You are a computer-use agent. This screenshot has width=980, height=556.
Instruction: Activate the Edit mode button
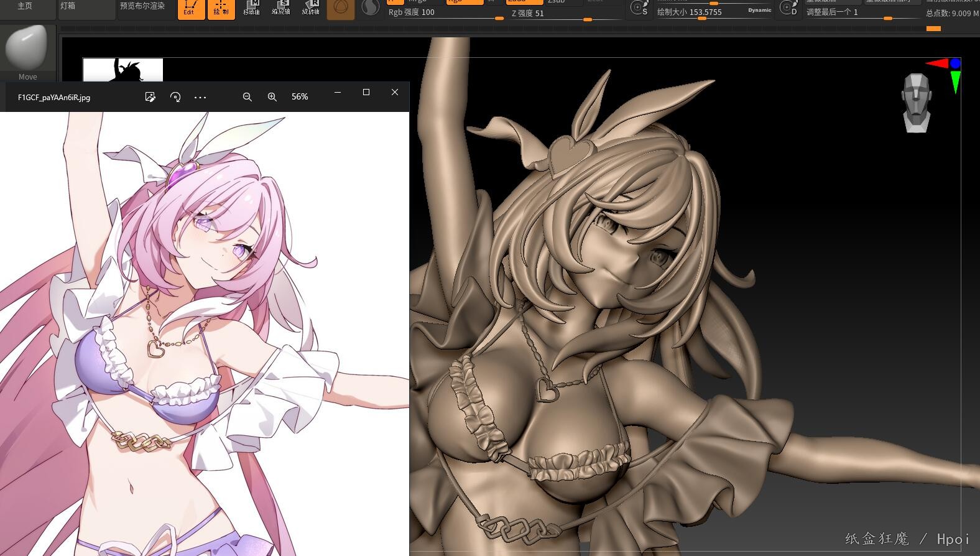tap(190, 9)
